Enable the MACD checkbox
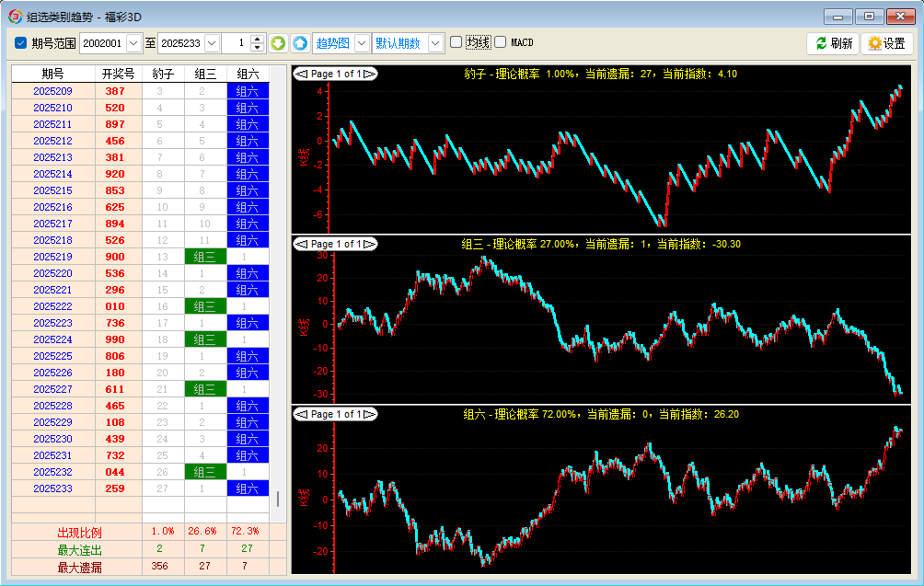This screenshot has height=586, width=924. (501, 42)
